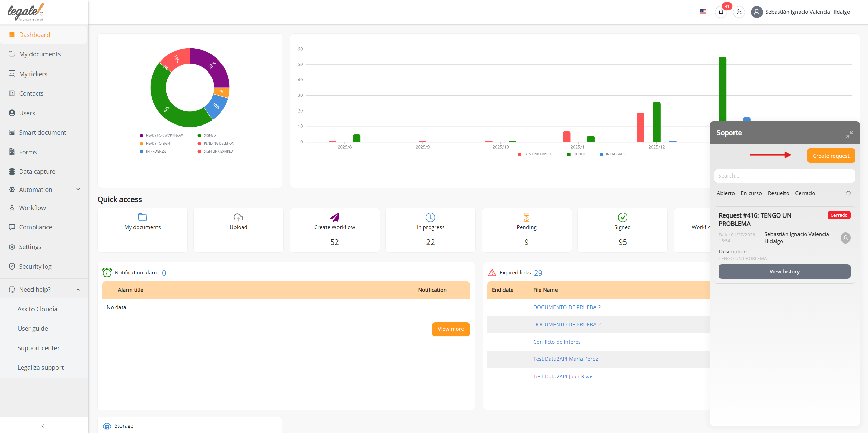Click the Create request button

pos(831,156)
